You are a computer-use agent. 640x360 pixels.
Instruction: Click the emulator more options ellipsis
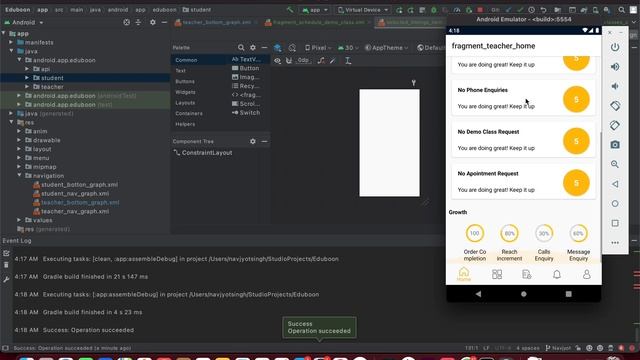click(x=615, y=242)
